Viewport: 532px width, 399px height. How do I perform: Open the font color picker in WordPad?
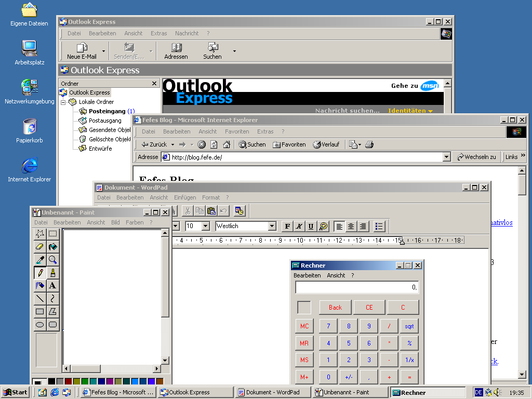click(x=323, y=227)
